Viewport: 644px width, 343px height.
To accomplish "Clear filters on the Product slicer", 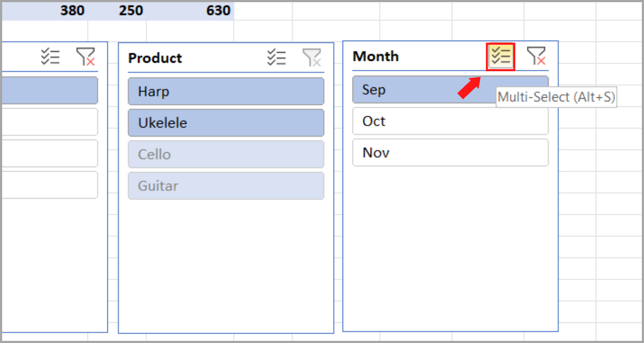I will (x=312, y=57).
